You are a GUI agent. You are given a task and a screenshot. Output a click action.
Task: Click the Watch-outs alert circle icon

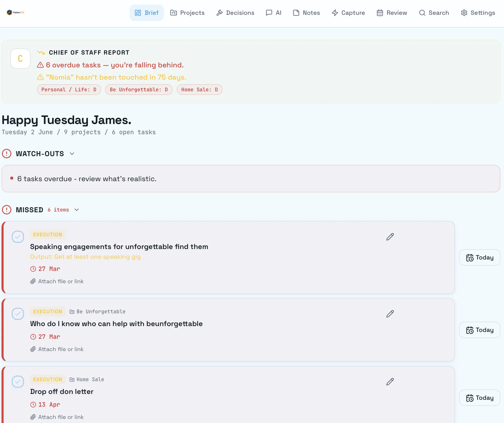coord(7,154)
